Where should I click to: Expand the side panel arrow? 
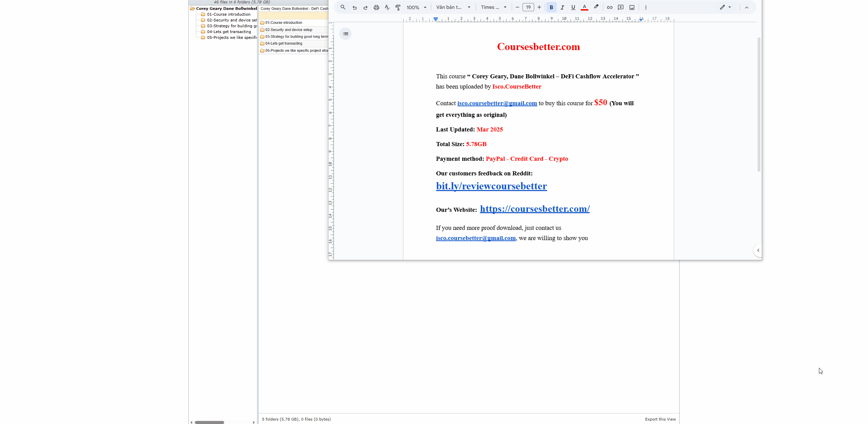click(758, 250)
